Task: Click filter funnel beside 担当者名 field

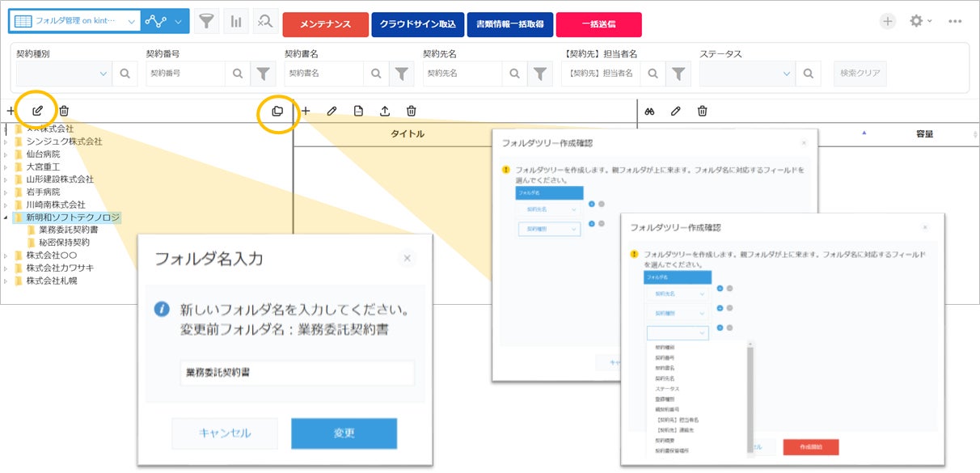Action: tap(679, 74)
